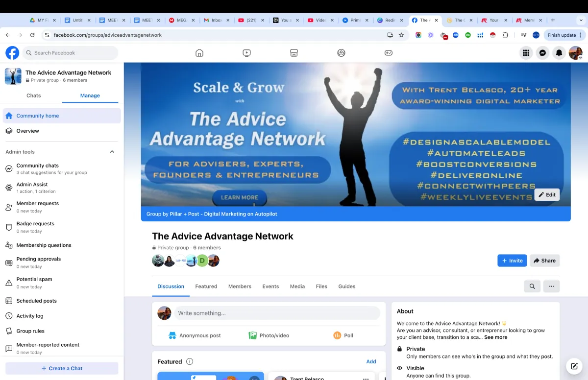This screenshot has height=380, width=588.
Task: Switch to the Chats tab
Action: pos(33,95)
